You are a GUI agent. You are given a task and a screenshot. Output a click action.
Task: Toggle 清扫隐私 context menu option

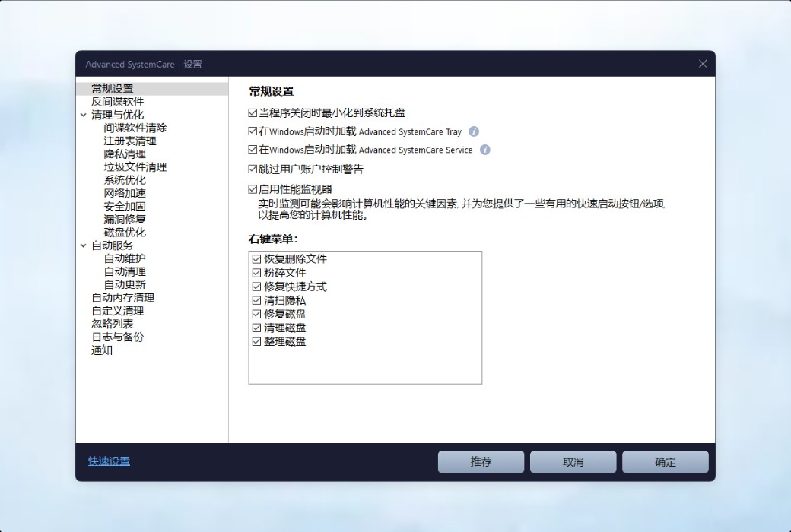tap(257, 300)
